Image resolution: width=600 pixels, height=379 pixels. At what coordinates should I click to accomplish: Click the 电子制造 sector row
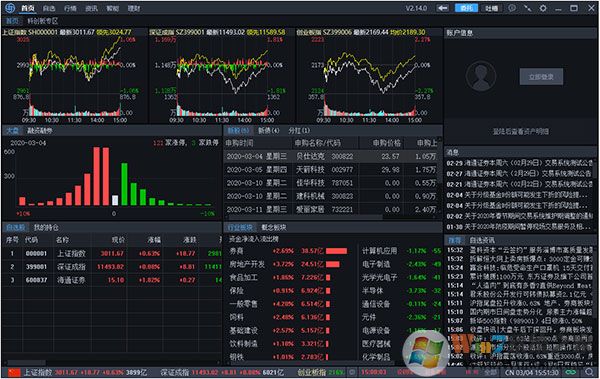[x=401, y=264]
